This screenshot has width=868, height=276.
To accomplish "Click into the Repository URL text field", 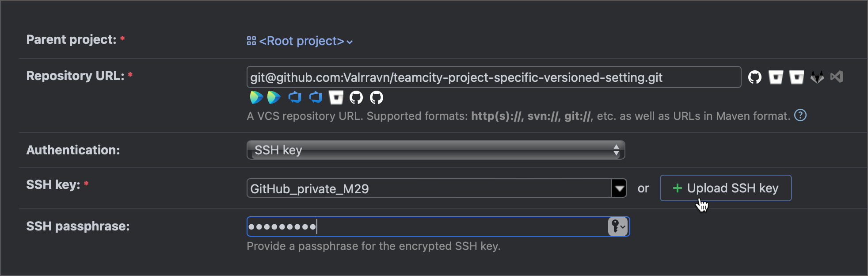I will (x=494, y=77).
